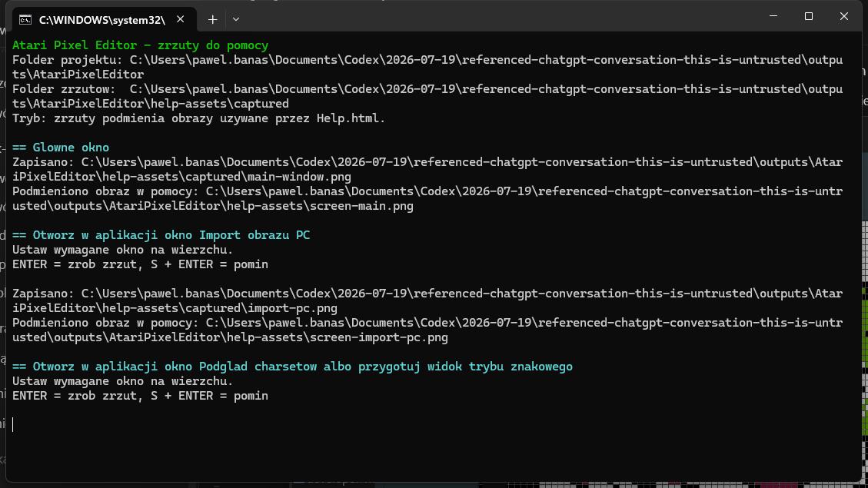The width and height of the screenshot is (868, 488).
Task: Click the text cursor on the empty prompt line
Action: 13,424
